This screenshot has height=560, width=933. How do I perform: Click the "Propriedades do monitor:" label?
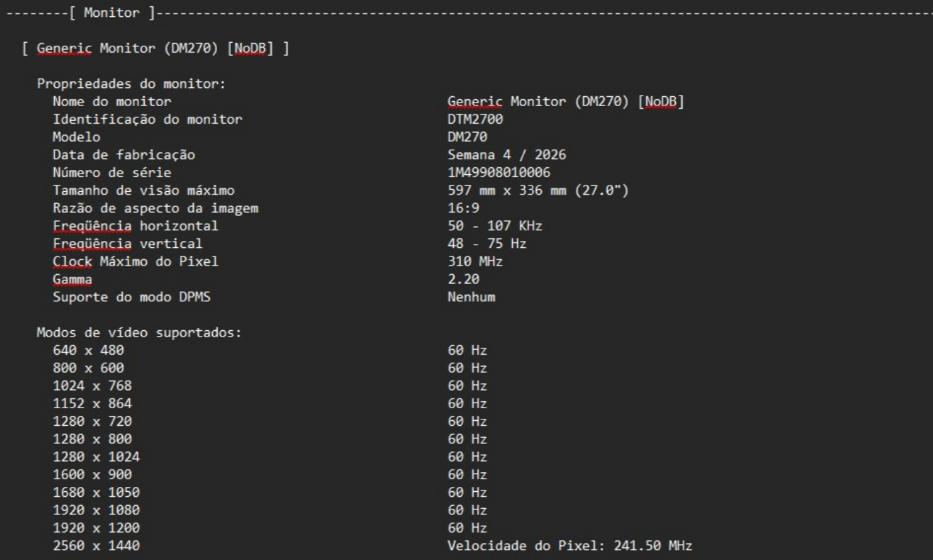[131, 84]
